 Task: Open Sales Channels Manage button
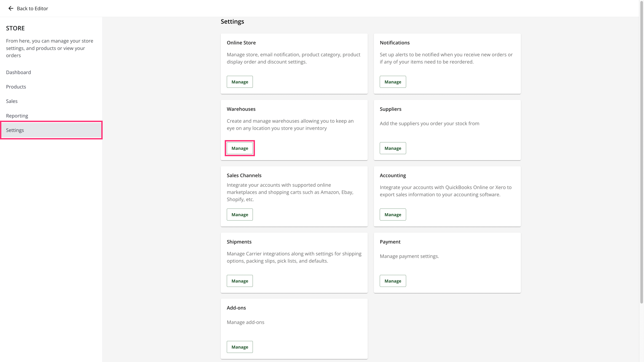point(239,215)
